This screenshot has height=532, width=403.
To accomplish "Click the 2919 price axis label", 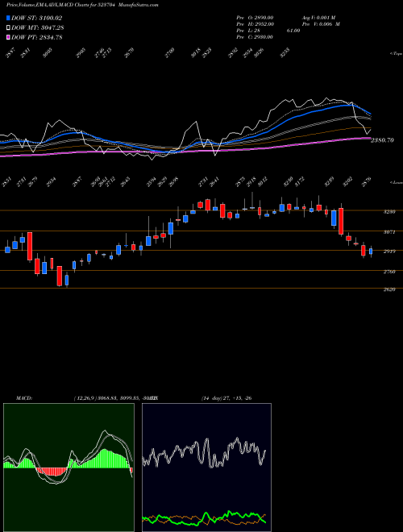I will pos(389,251).
